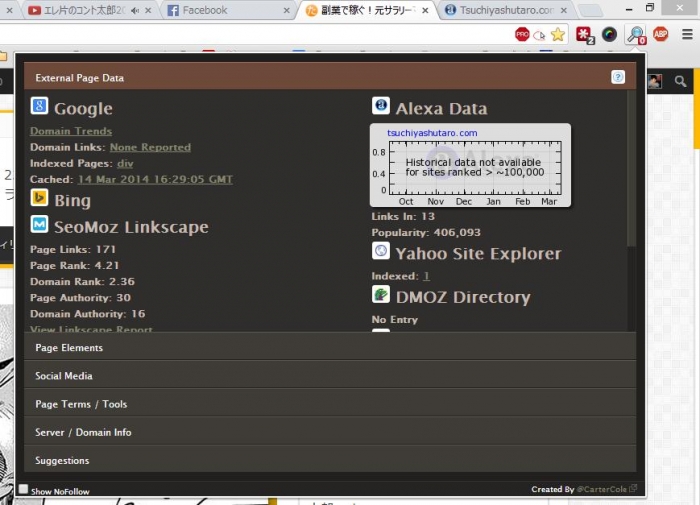Open the Chrome hamburger menu
This screenshot has height=505, width=700.
click(x=688, y=34)
